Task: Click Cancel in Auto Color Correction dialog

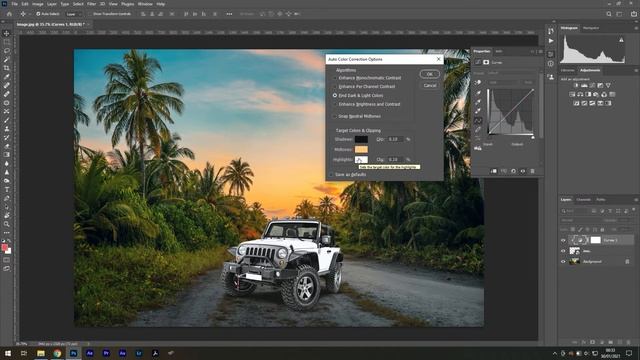Action: (x=430, y=85)
